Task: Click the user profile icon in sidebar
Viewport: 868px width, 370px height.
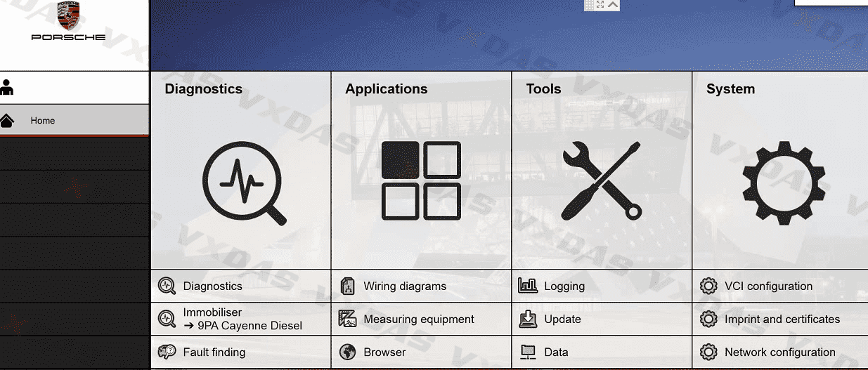Action: [x=8, y=88]
